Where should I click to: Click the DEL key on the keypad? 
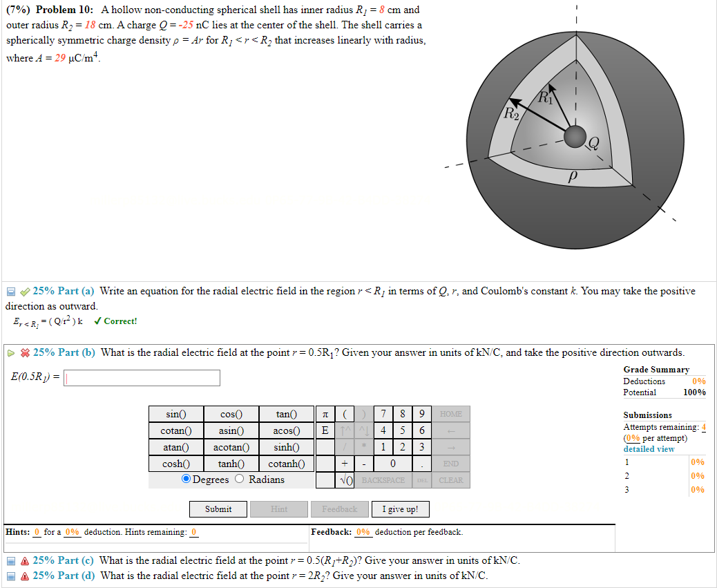[421, 480]
